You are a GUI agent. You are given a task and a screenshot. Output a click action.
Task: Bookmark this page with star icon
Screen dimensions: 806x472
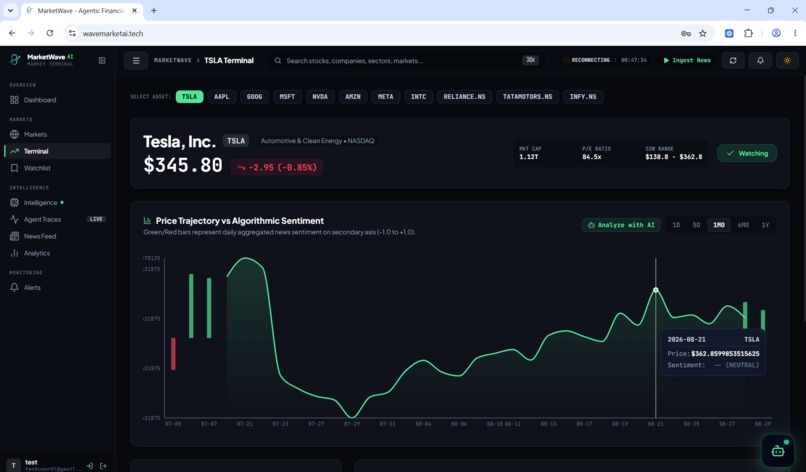[703, 33]
